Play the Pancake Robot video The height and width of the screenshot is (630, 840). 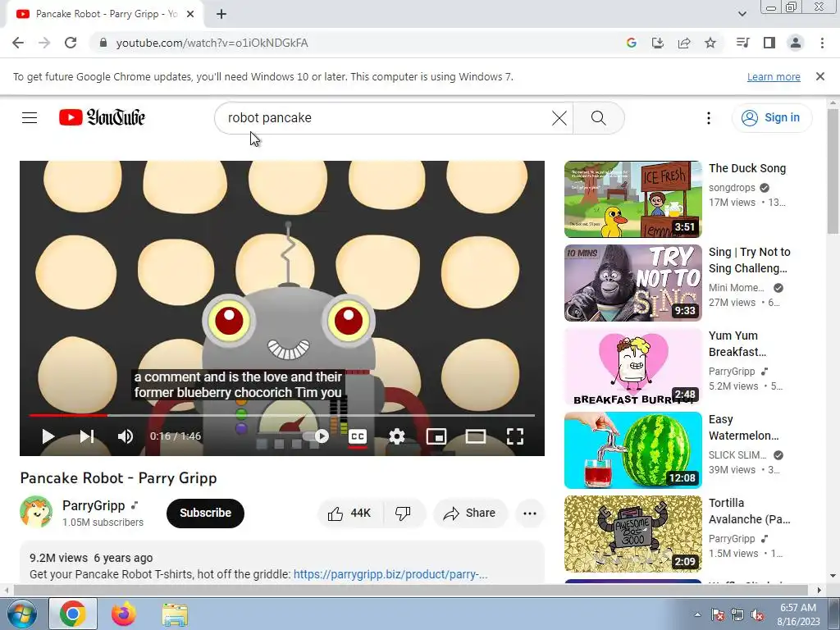tap(48, 436)
